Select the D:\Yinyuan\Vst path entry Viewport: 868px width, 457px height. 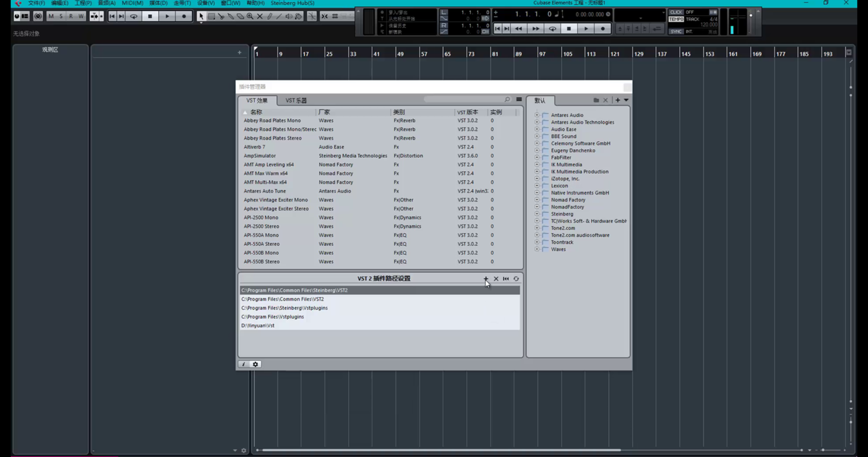pos(380,325)
